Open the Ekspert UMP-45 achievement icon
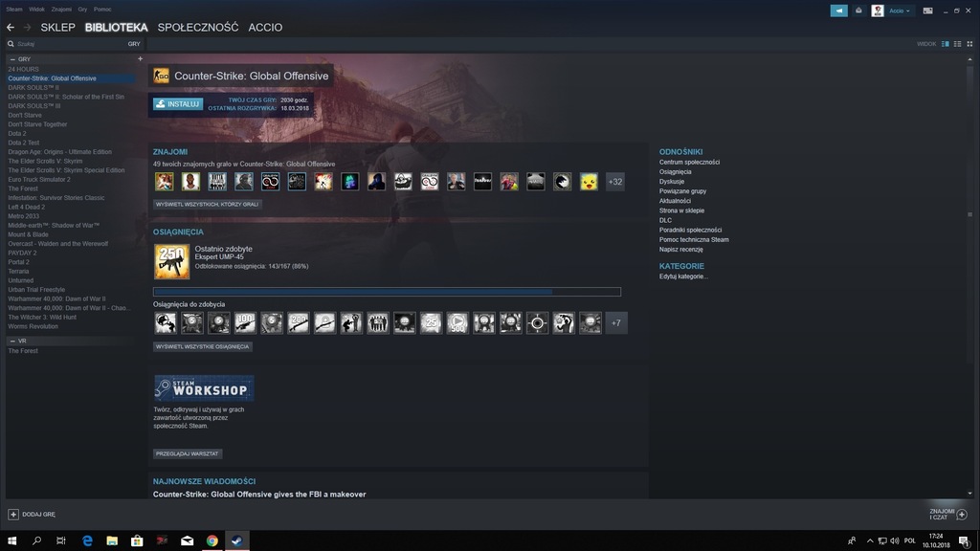The image size is (980, 551). coord(172,261)
